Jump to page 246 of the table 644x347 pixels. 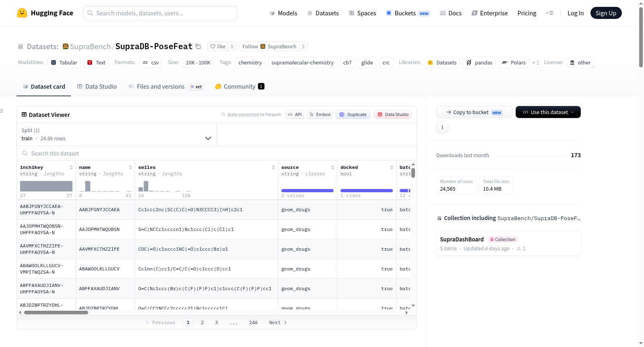click(x=254, y=322)
